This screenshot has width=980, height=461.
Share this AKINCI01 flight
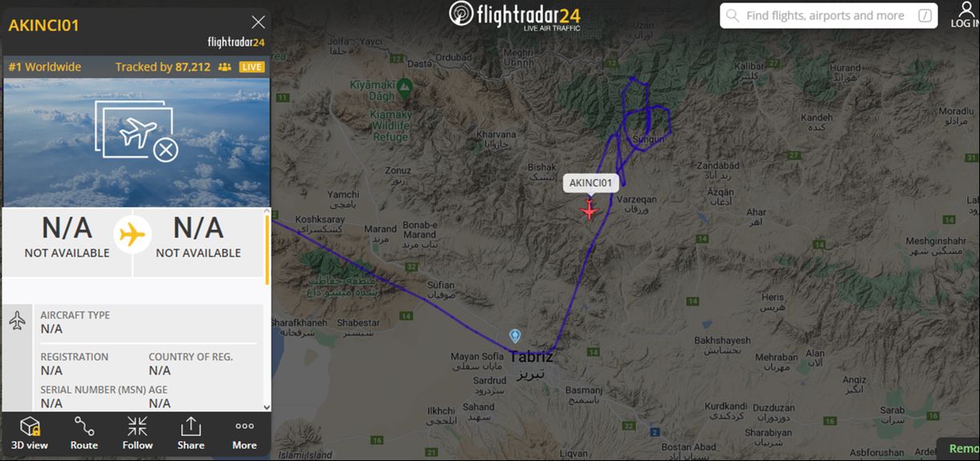191,434
